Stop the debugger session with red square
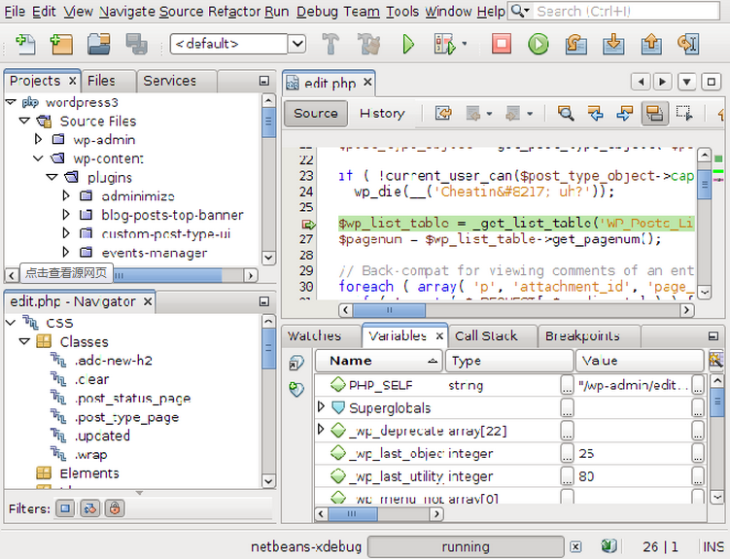This screenshot has width=730, height=560. pyautogui.click(x=502, y=44)
